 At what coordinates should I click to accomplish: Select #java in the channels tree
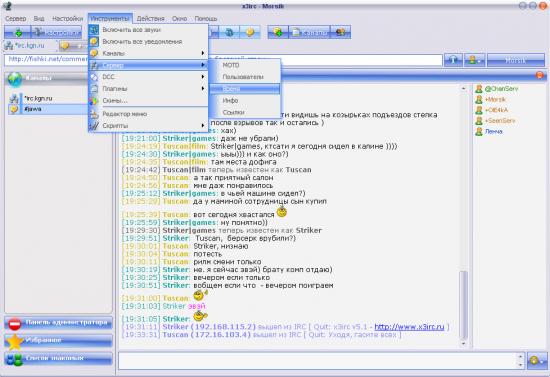33,109
